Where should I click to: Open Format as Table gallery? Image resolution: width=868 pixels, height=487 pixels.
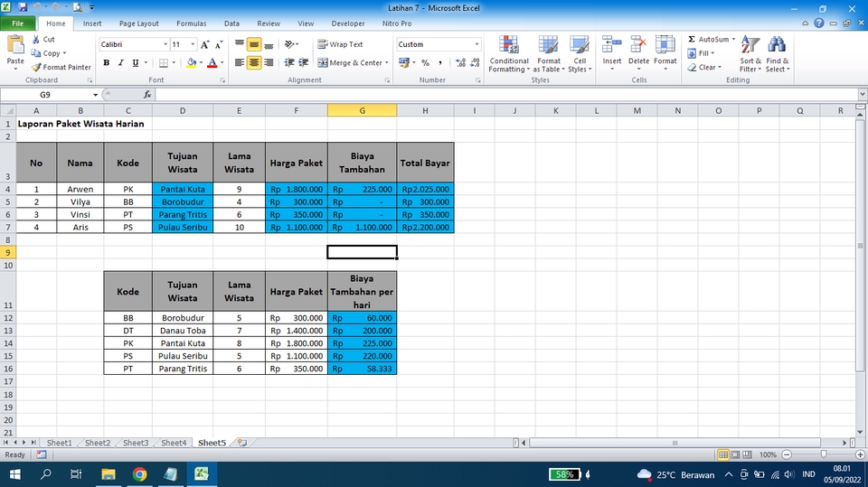548,53
